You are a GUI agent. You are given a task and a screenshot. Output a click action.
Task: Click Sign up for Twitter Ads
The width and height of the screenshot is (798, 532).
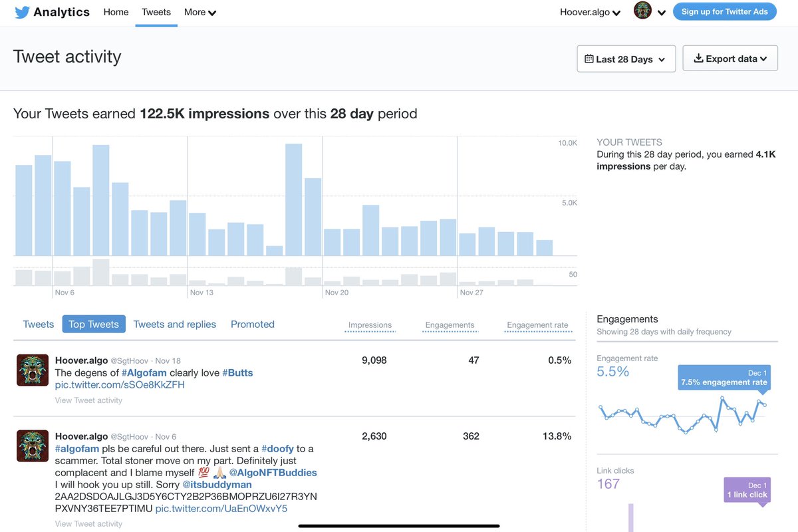pyautogui.click(x=725, y=11)
